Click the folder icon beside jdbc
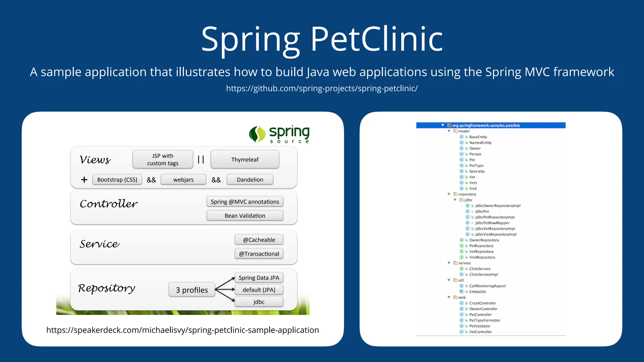 tap(461, 200)
